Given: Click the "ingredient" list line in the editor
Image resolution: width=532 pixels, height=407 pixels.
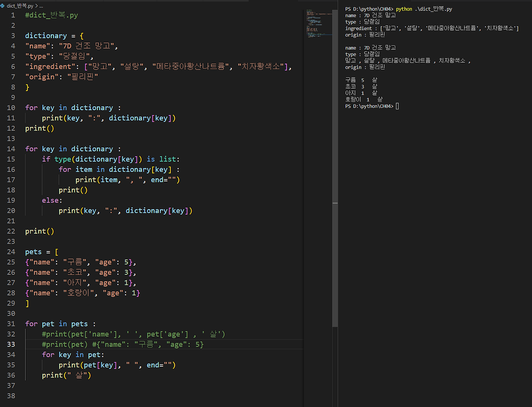Looking at the screenshot, I should (x=159, y=67).
